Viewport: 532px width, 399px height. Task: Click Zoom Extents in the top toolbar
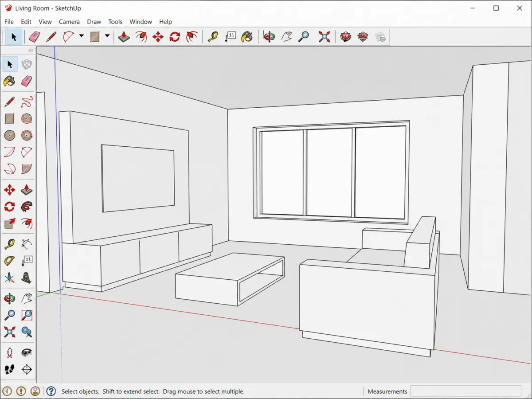(x=325, y=37)
